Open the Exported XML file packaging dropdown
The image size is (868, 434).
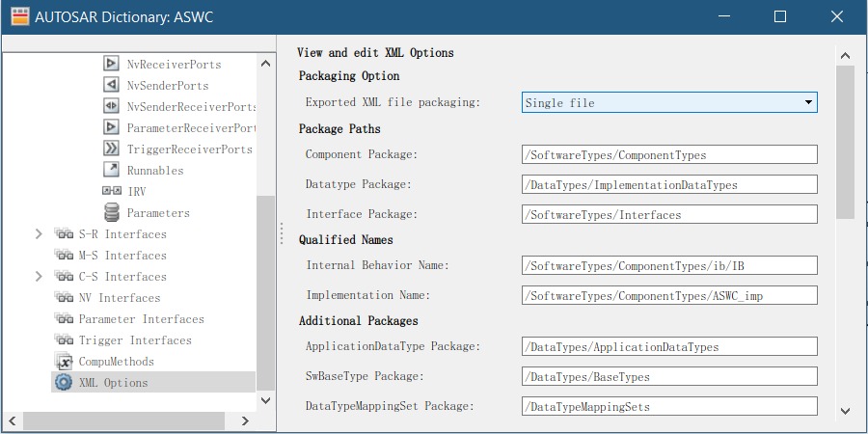(x=808, y=102)
